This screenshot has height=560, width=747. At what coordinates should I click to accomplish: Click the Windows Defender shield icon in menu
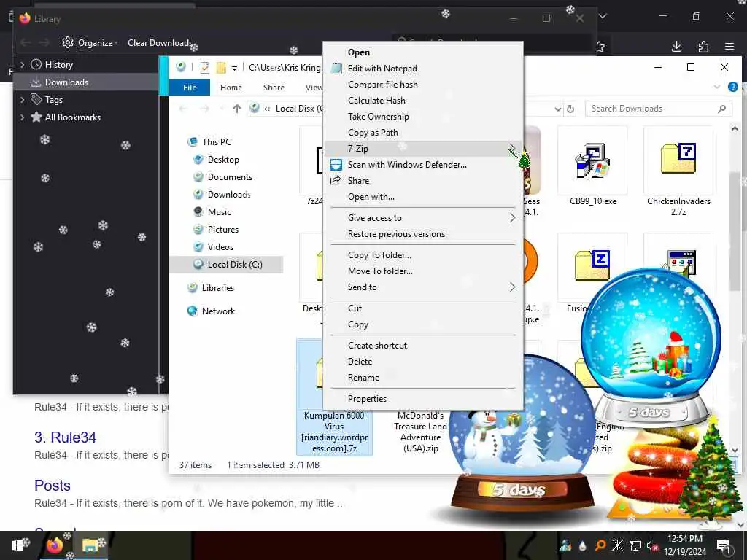click(x=336, y=165)
